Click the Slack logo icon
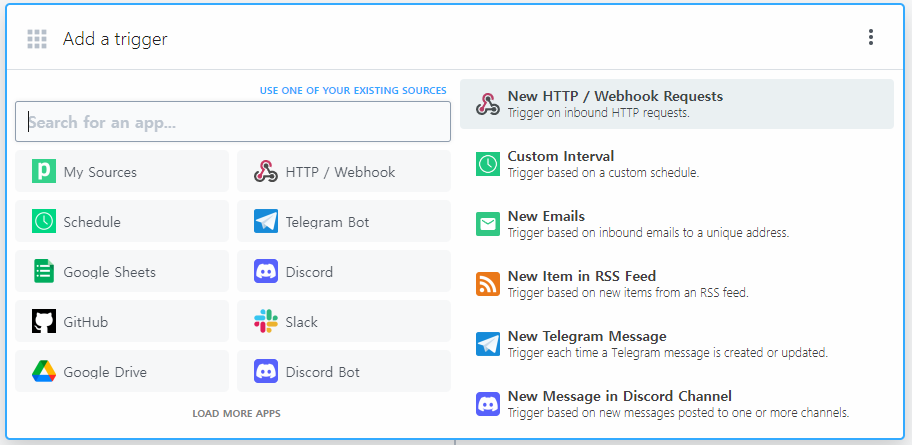Image resolution: width=912 pixels, height=445 pixels. tap(266, 322)
